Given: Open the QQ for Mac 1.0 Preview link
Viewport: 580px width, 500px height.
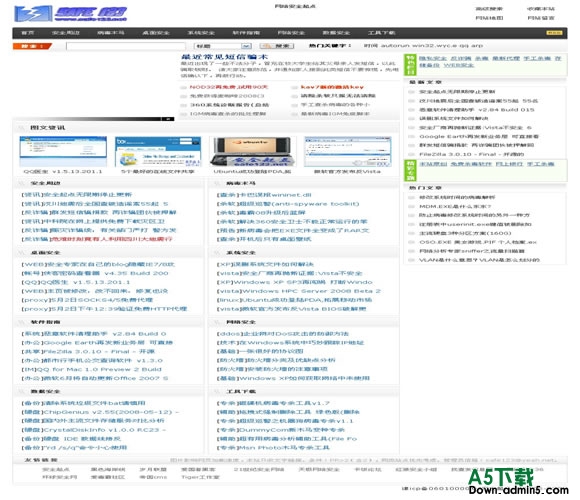Looking at the screenshot, I should click(x=91, y=369).
